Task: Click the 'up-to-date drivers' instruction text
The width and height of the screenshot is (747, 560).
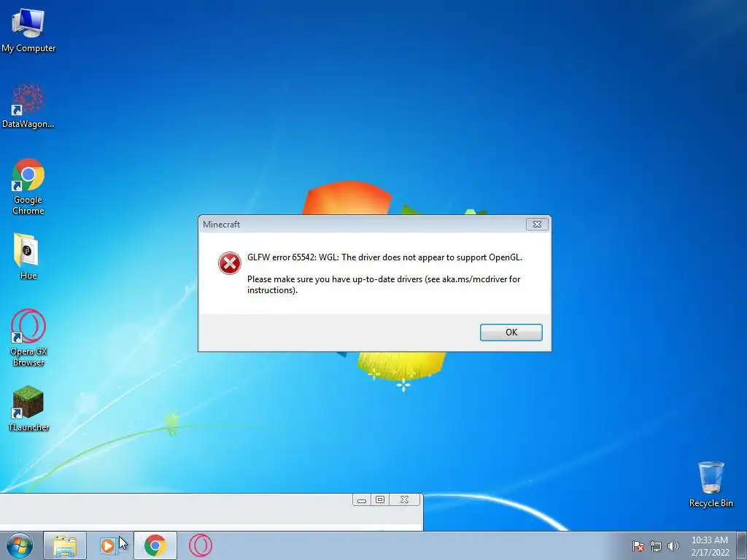Action: click(x=384, y=284)
